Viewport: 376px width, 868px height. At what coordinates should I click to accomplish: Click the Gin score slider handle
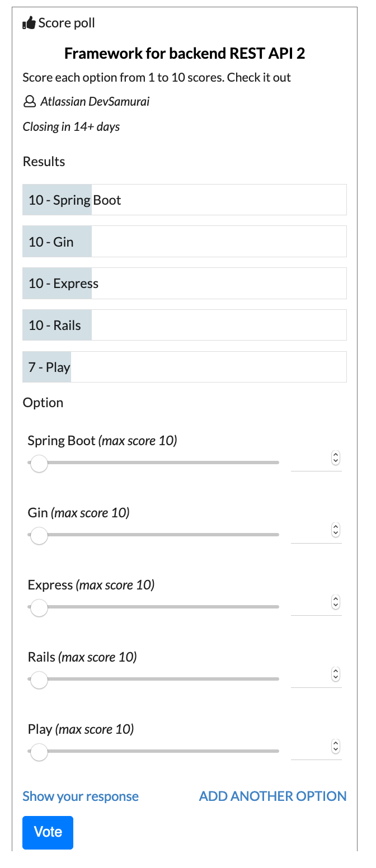(39, 536)
